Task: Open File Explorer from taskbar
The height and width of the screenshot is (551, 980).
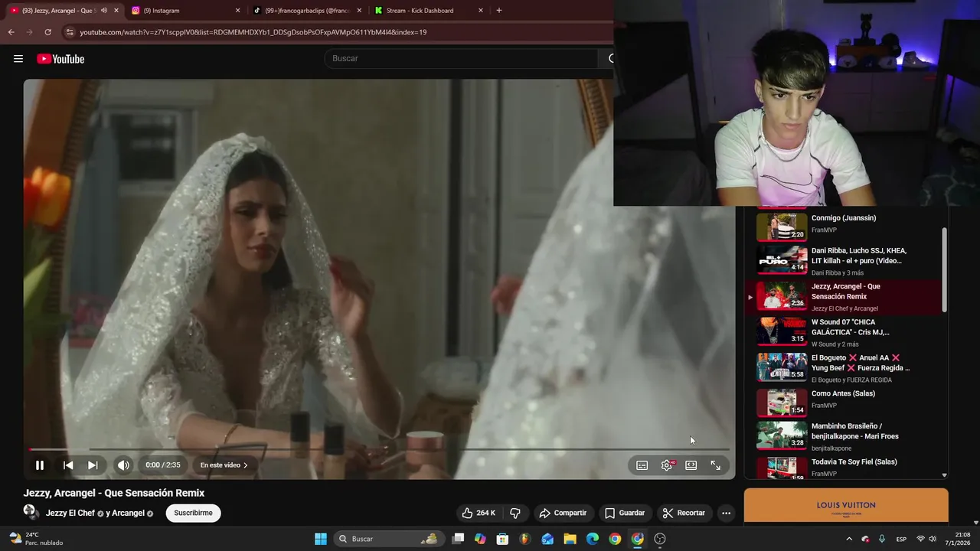Action: coord(570,539)
